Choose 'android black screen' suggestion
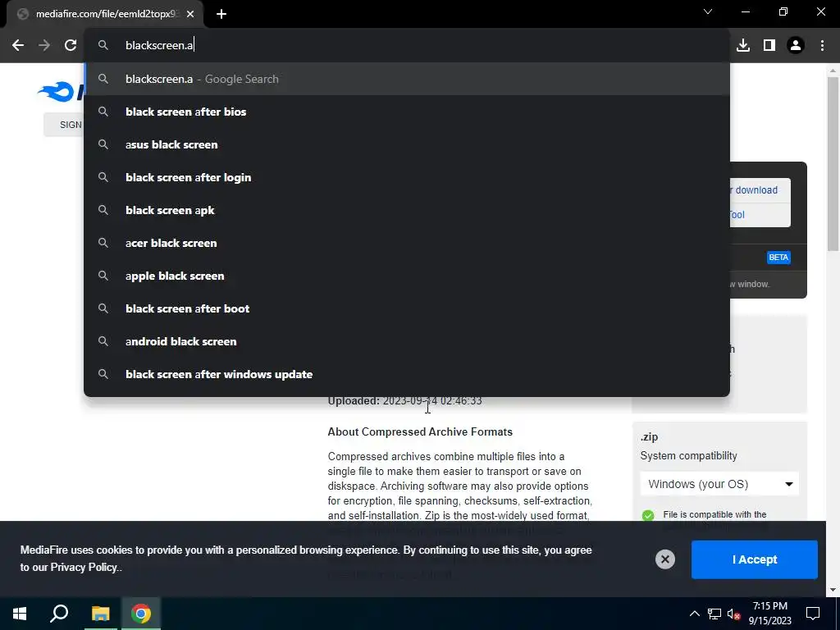This screenshot has width=840, height=630. (407, 341)
